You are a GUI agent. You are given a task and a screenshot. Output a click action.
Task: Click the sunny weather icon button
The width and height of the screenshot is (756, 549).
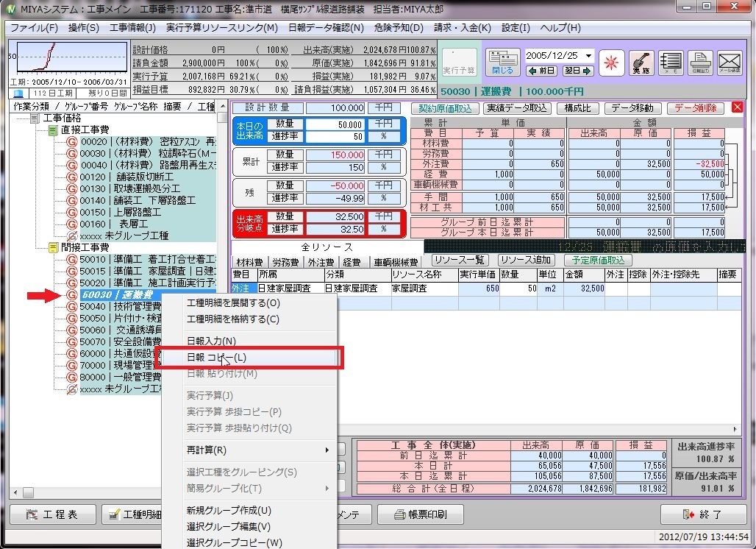tap(611, 63)
